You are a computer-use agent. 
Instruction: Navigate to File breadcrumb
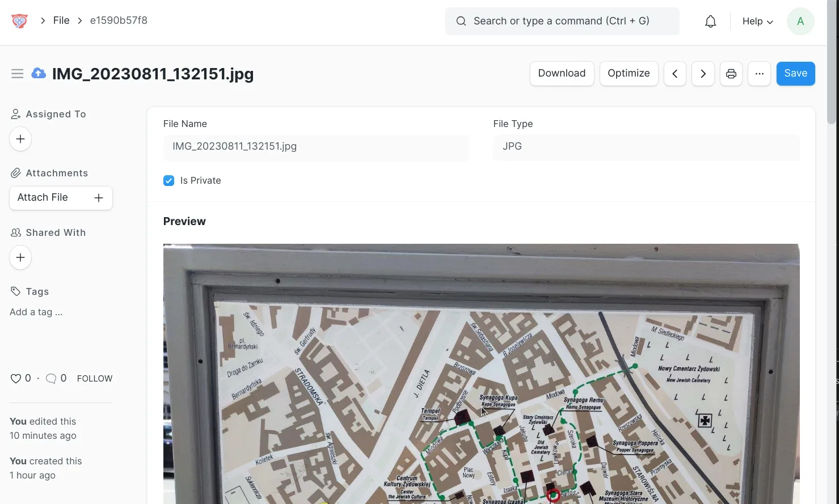click(x=61, y=20)
